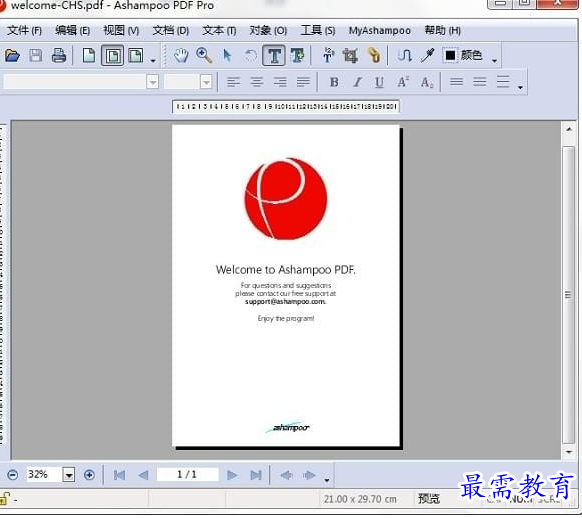
Task: Select the text insert cursor tool
Action: pos(328,56)
